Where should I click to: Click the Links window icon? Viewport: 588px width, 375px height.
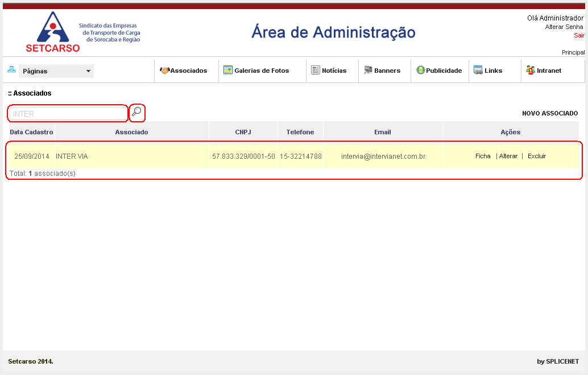click(x=478, y=70)
